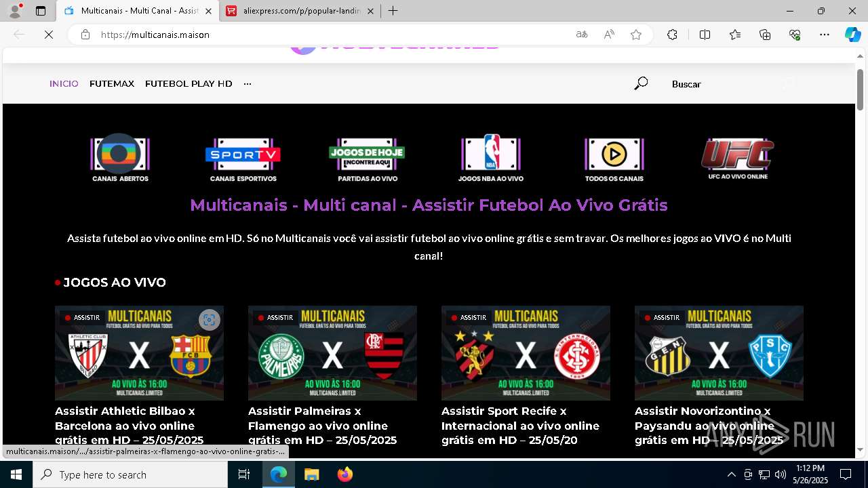Screen dimensions: 868x488
Task: Open tab actions menu icon
Action: [41, 11]
